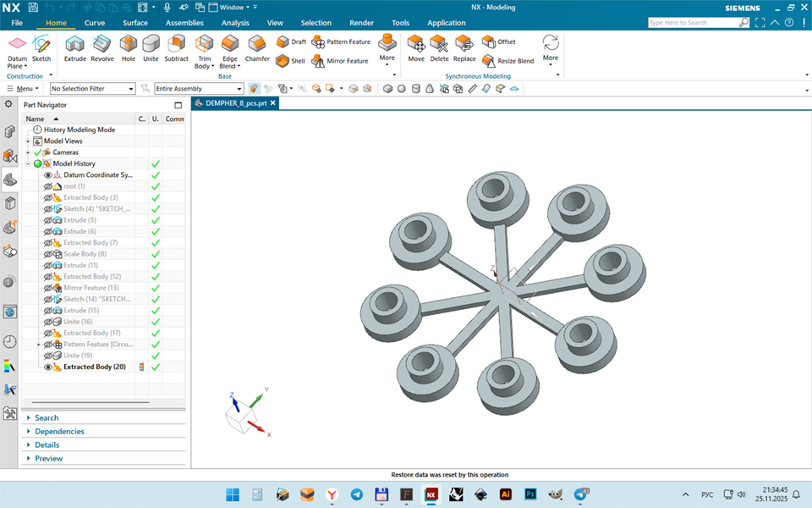Open the Assembly Navigator sidebar tab
The height and width of the screenshot is (508, 812).
[x=9, y=132]
